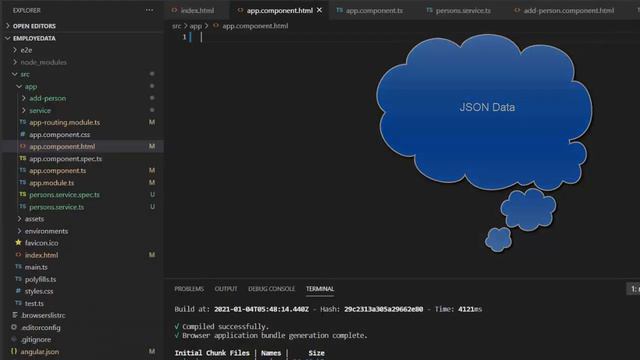Click app in the breadcrumb path
Image resolution: width=640 pixels, height=360 pixels.
coord(196,26)
